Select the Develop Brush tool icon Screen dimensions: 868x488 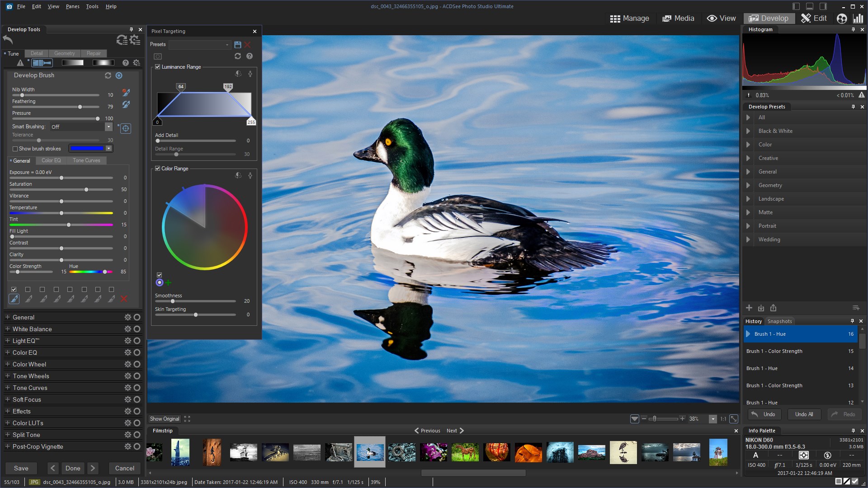[42, 63]
